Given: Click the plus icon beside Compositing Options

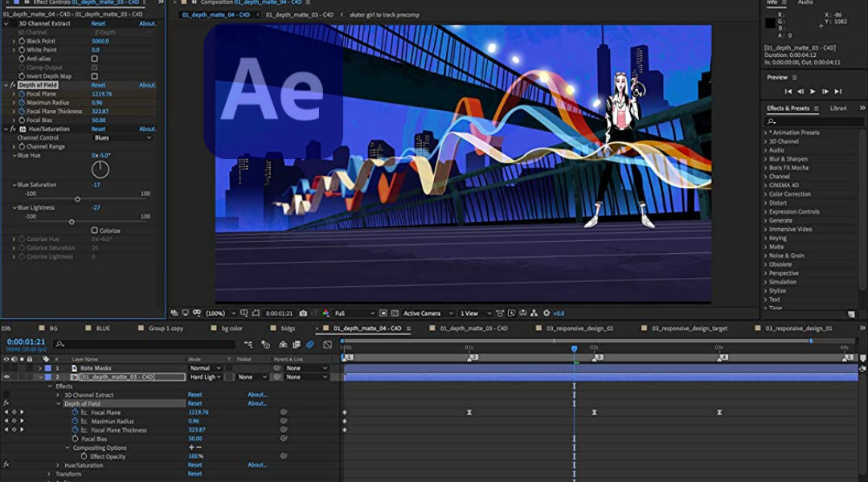Looking at the screenshot, I should pyautogui.click(x=191, y=447).
